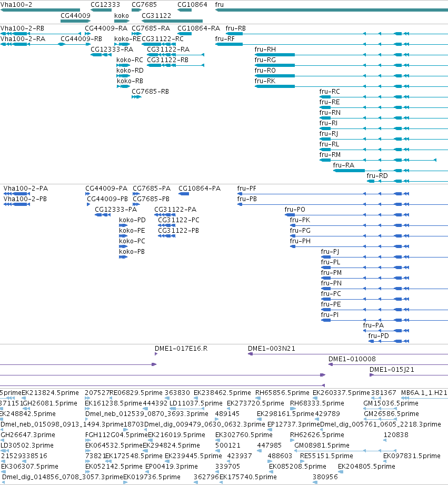Select EST label GM26586.5prime

pyautogui.click(x=391, y=413)
